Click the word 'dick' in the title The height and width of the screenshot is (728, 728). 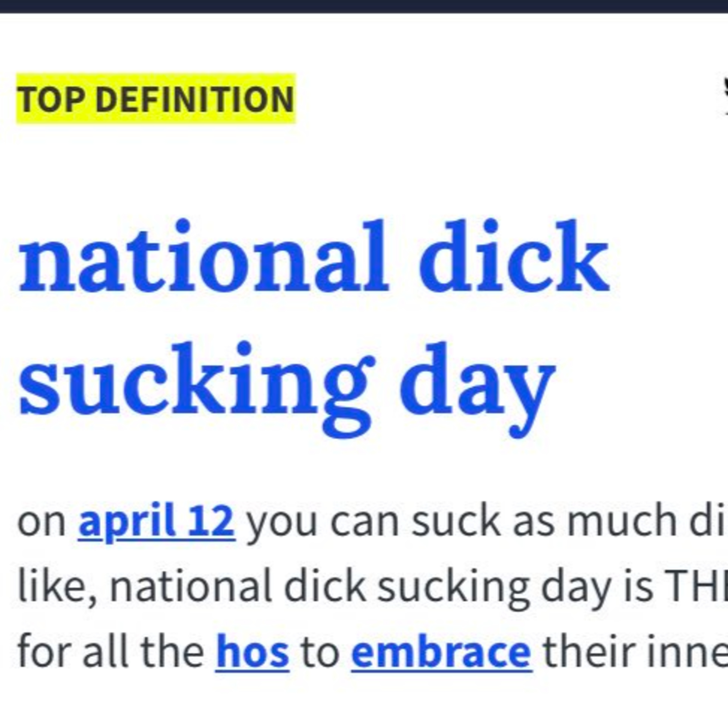click(x=514, y=256)
